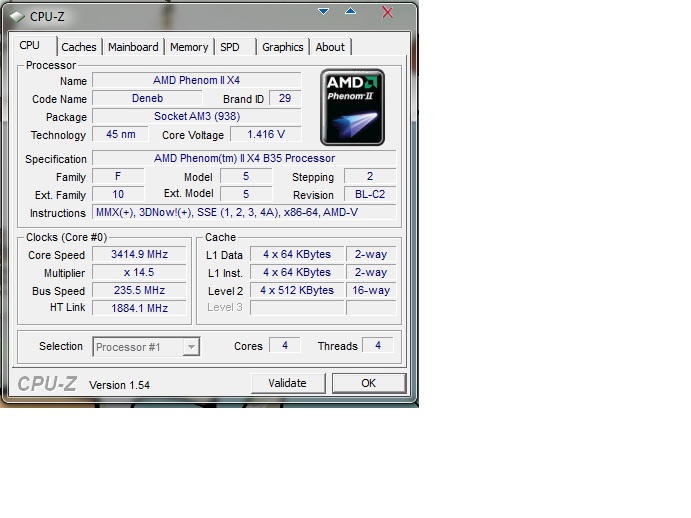Click the Technology value '45 nm'
The image size is (691, 518).
120,134
